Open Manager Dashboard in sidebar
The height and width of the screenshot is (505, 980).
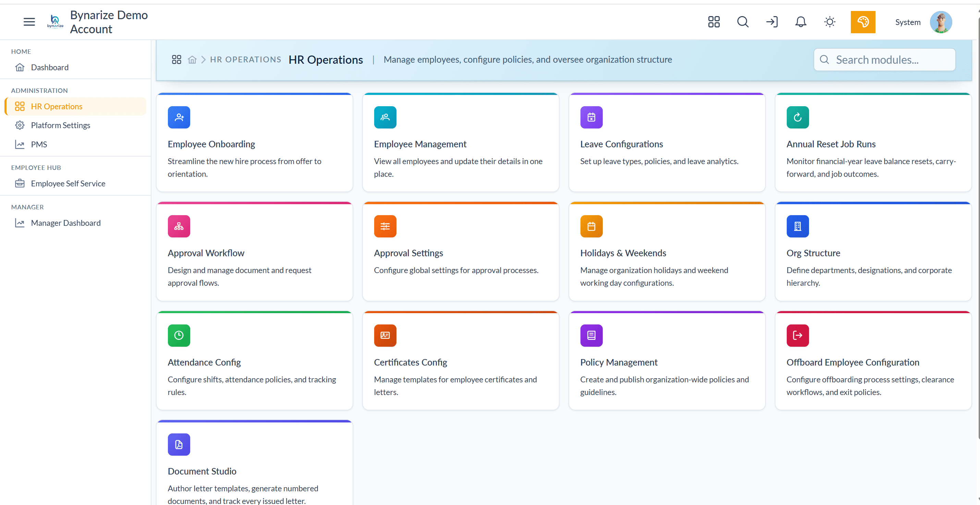[x=75, y=223]
